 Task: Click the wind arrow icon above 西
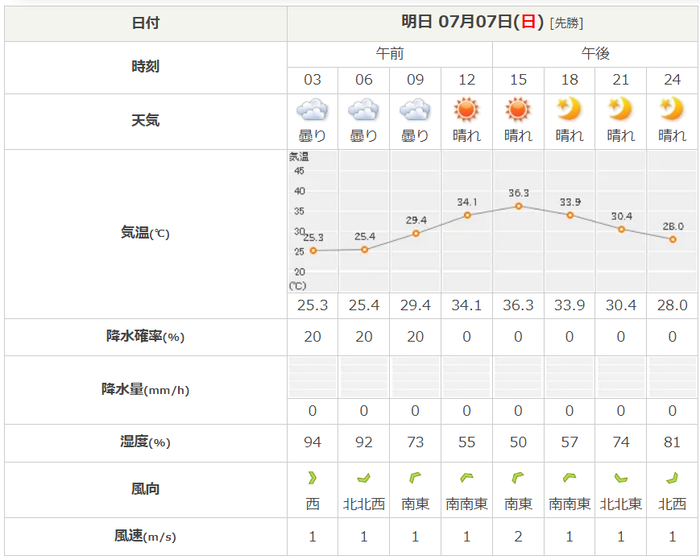coord(312,478)
